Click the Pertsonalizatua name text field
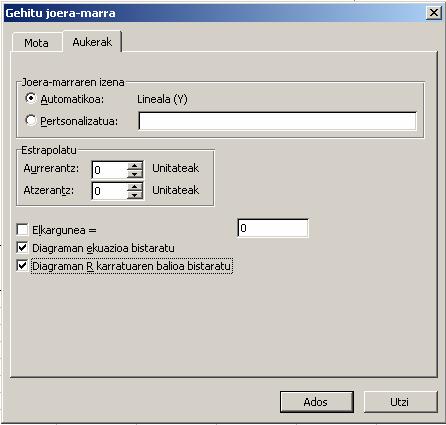This screenshot has width=446, height=425. (x=277, y=121)
